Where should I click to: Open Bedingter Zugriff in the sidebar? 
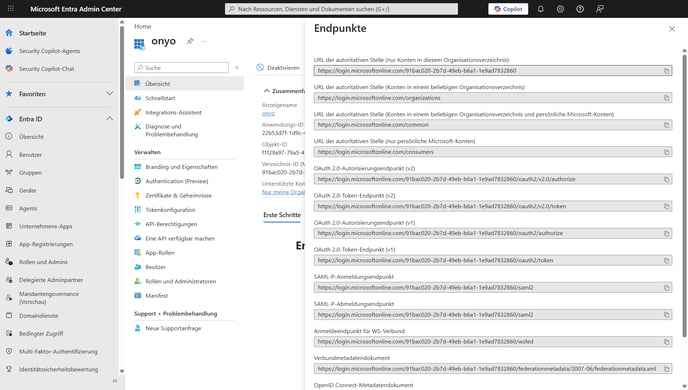coord(41,334)
